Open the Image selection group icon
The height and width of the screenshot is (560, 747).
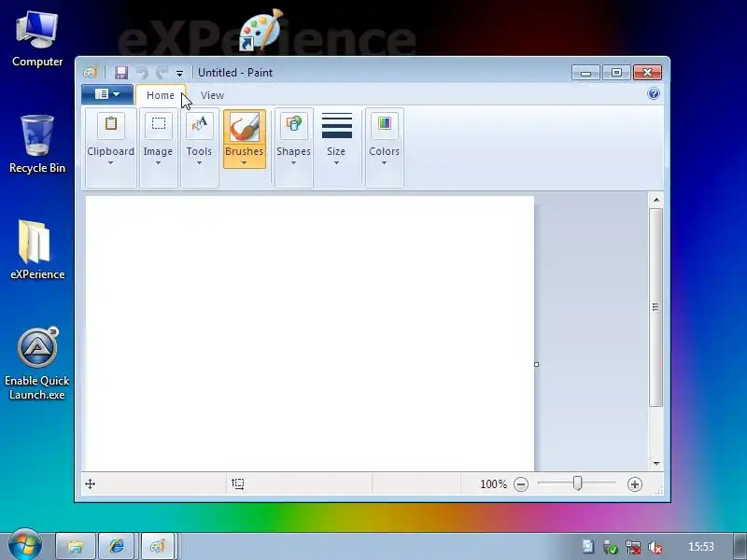pyautogui.click(x=158, y=125)
